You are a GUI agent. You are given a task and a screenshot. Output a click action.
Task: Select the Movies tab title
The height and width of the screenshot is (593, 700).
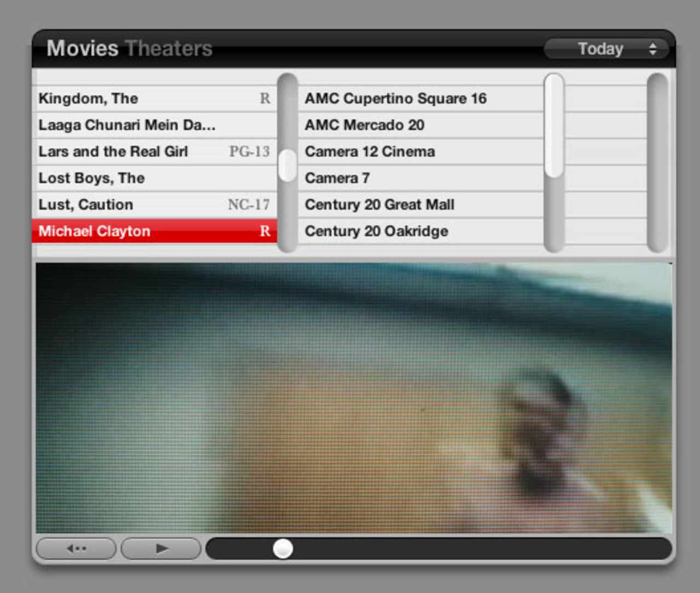point(83,49)
